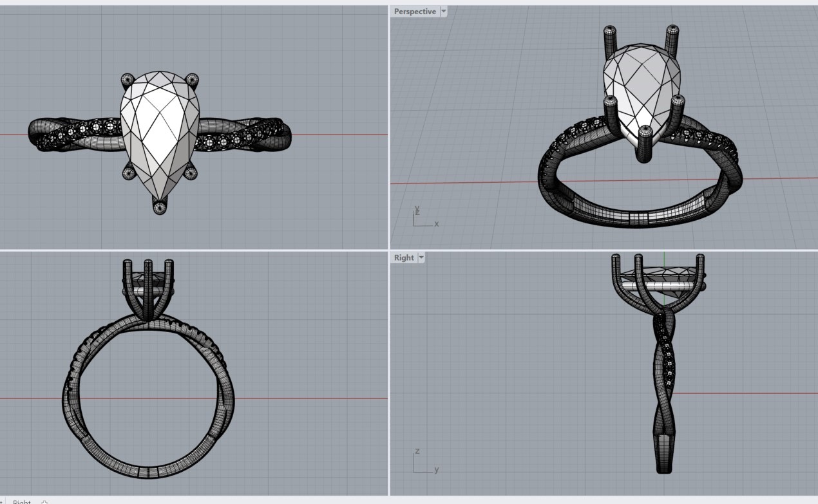Select pavé stones on left shank, top-left viewport
Image resolution: width=818 pixels, height=504 pixels.
77,133
